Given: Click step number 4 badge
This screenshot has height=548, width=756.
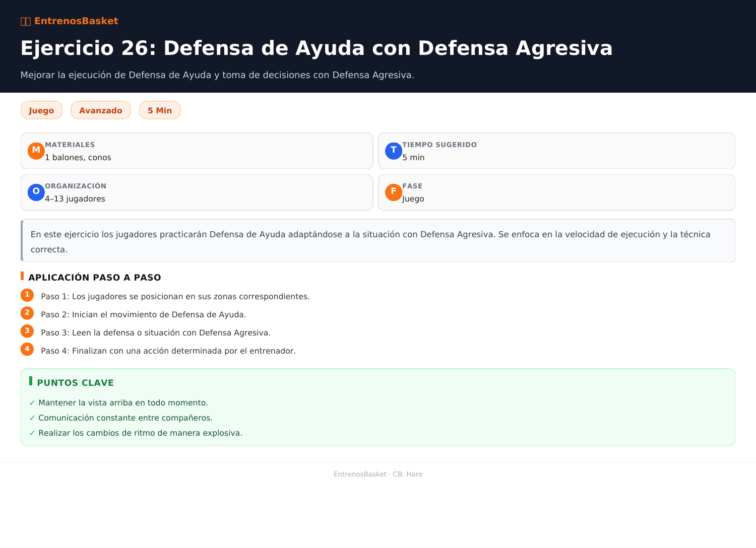Looking at the screenshot, I should click(27, 350).
